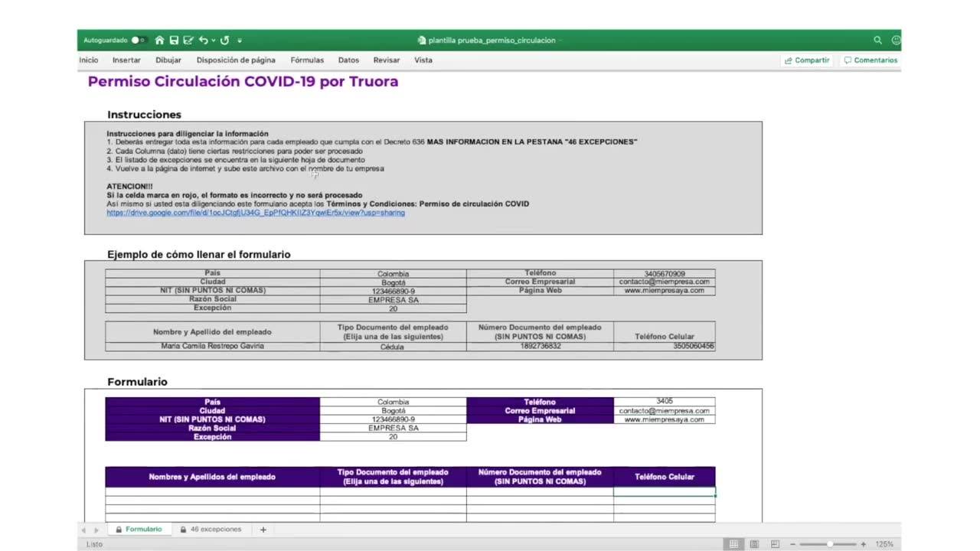Open the Vista ribbon tab
The height and width of the screenshot is (551, 980).
(x=423, y=60)
